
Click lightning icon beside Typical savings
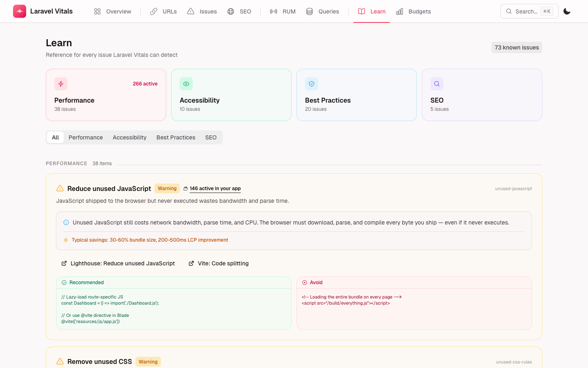pyautogui.click(x=66, y=240)
